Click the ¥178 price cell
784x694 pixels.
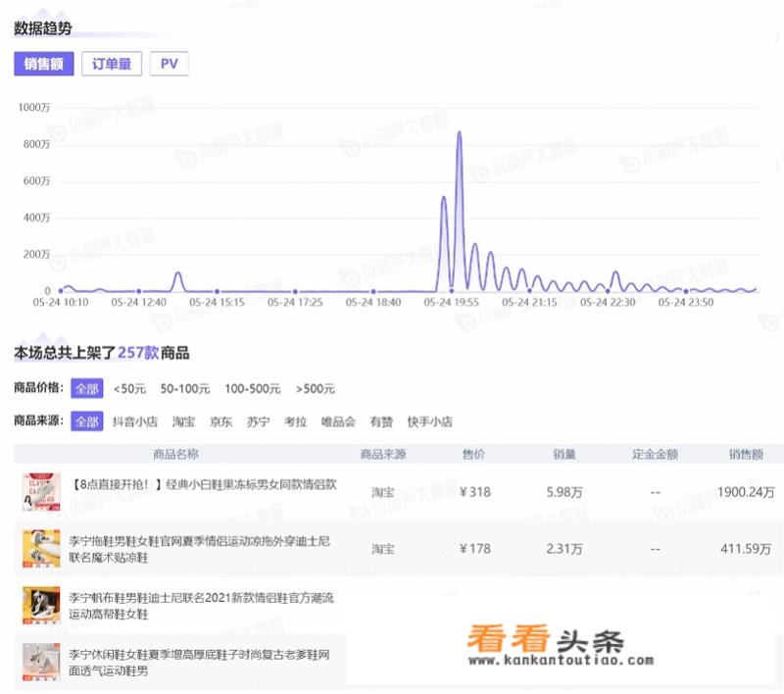[475, 549]
